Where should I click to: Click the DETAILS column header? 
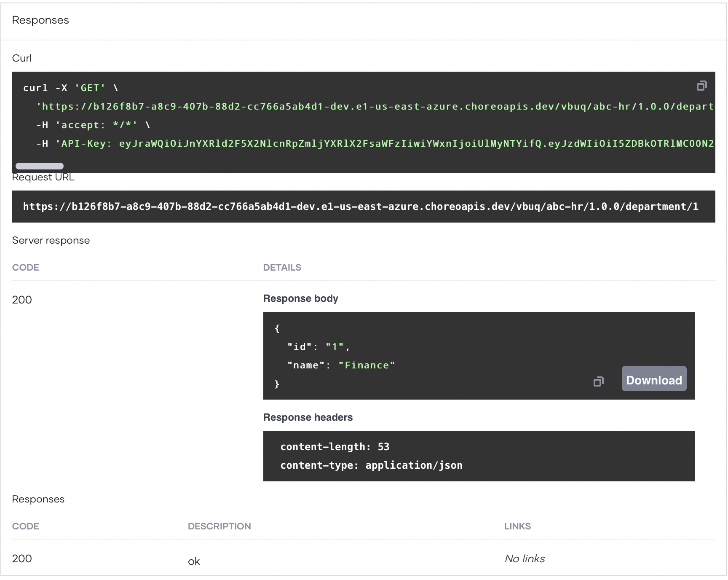[x=282, y=268]
